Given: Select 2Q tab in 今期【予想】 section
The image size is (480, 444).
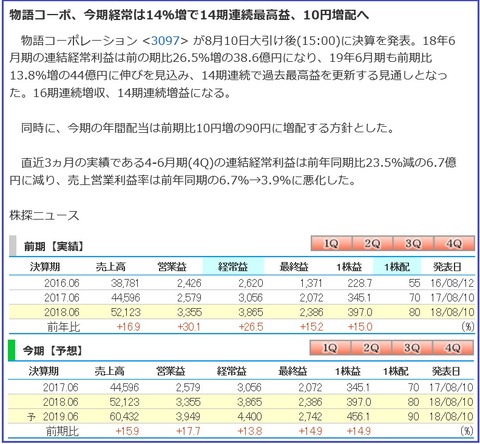Looking at the screenshot, I should click(371, 348).
